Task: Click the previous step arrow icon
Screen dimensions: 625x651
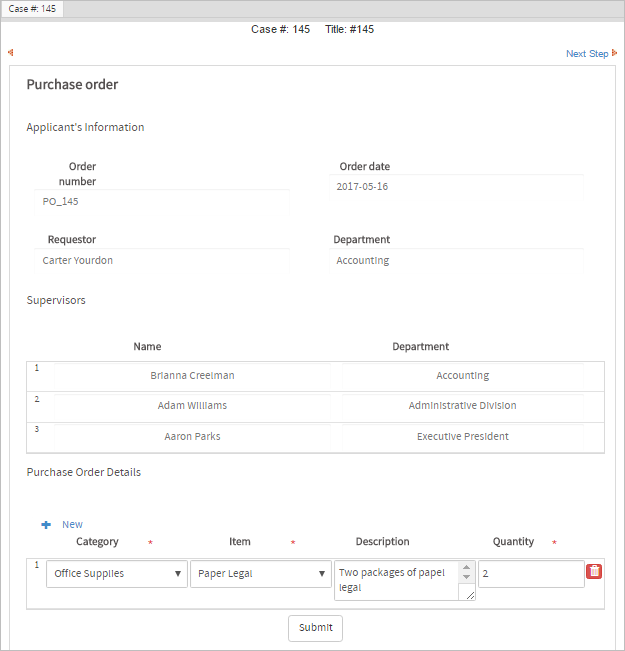Action: tap(10, 52)
